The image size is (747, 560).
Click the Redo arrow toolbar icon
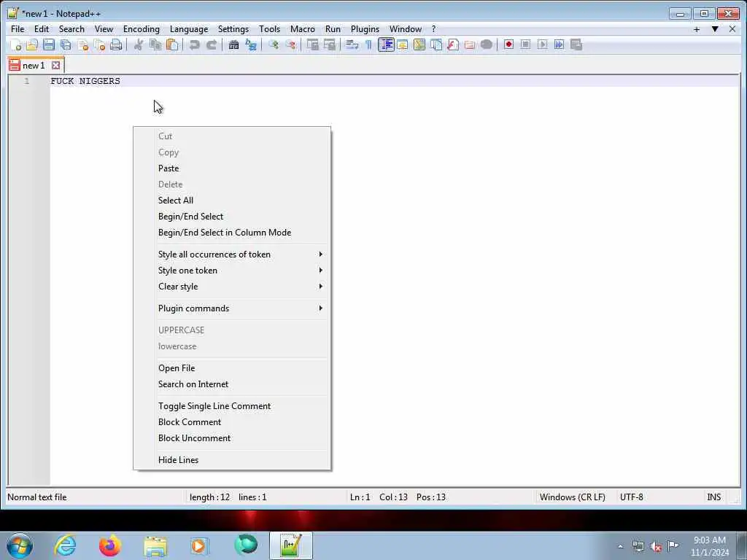212,44
